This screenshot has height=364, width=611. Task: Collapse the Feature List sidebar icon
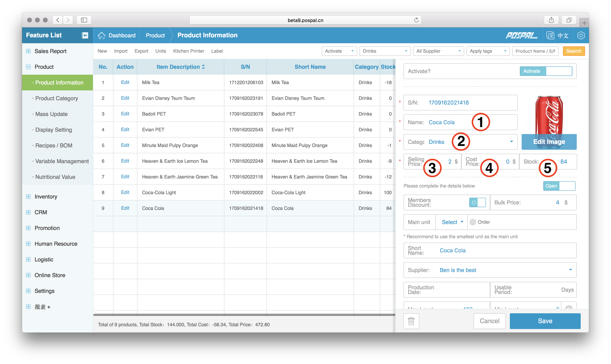click(x=85, y=35)
